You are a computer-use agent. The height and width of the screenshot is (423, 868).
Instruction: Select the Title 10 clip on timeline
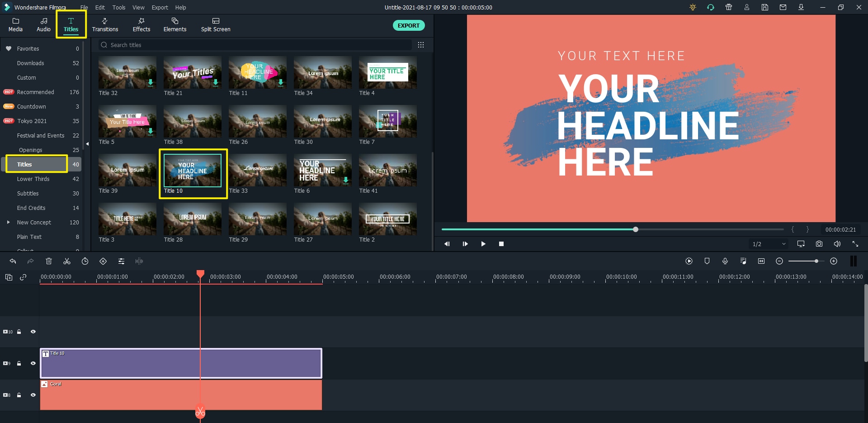point(181,363)
